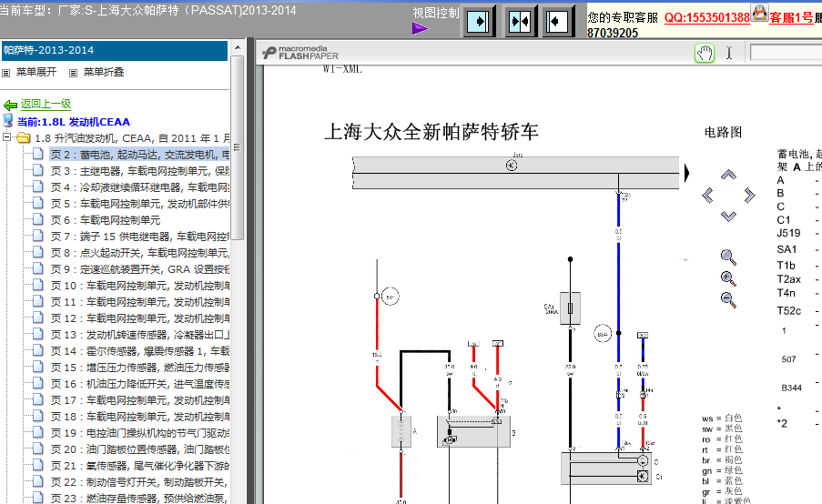Open 页 23 : 燃油存量传感器 page
The width and height of the screenshot is (822, 504).
139,499
